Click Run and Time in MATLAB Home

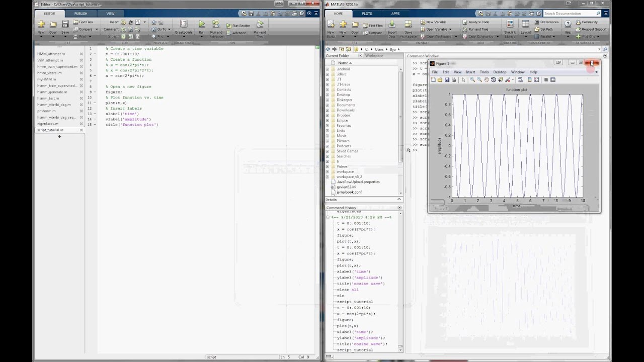point(475,29)
